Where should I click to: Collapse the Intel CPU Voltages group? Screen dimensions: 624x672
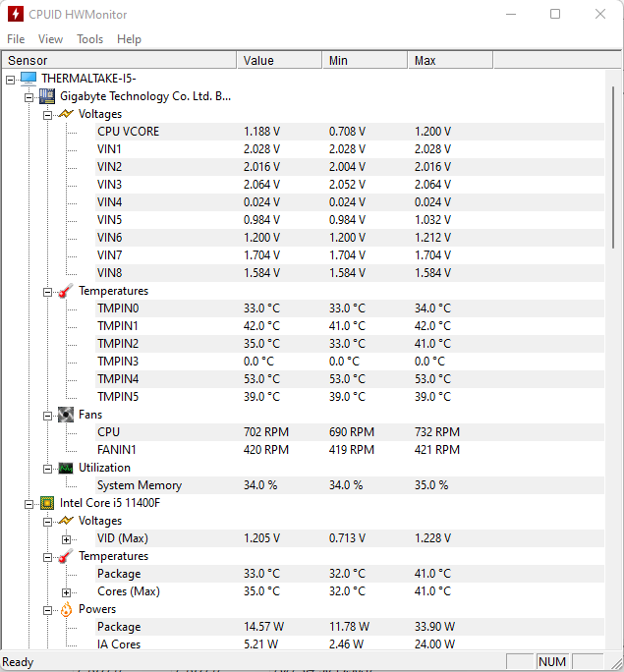[x=47, y=522]
